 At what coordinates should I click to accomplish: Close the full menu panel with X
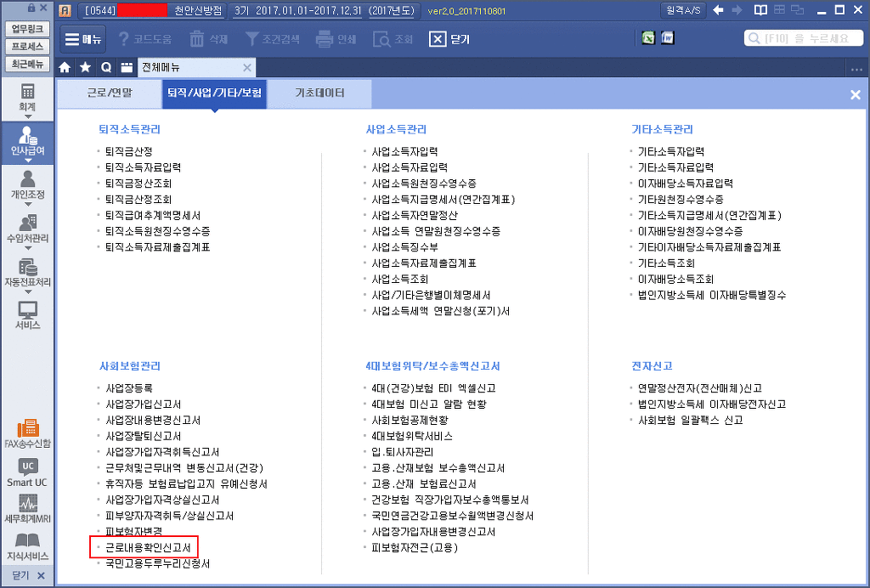click(855, 95)
